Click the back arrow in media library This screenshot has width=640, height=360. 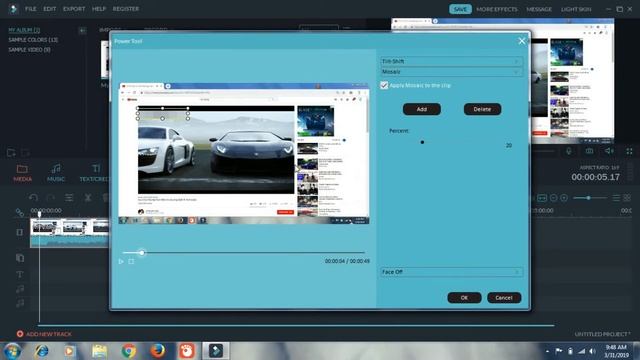pyautogui.click(x=82, y=30)
